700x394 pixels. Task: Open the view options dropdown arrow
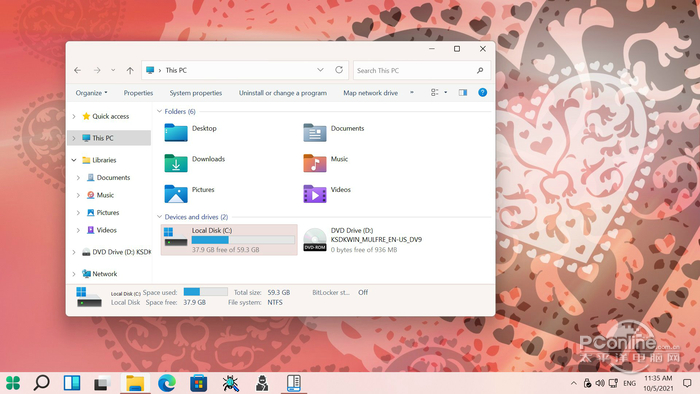pos(446,92)
